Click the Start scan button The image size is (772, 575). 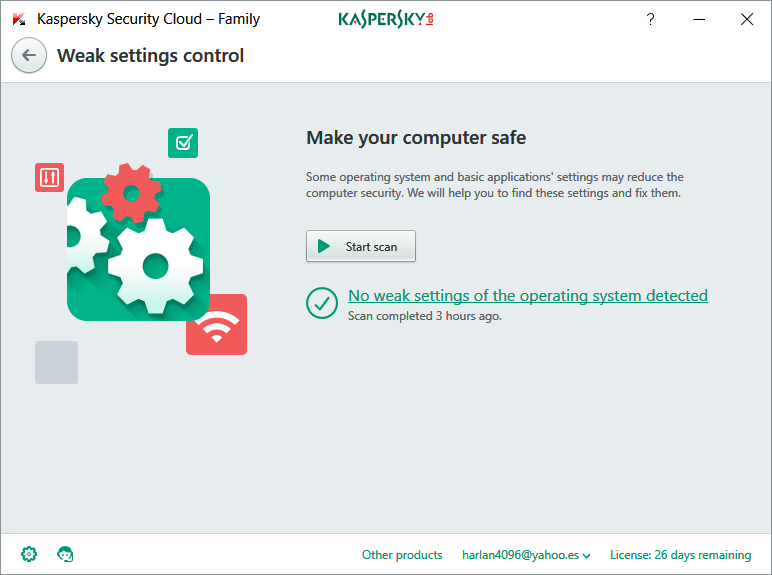(361, 246)
